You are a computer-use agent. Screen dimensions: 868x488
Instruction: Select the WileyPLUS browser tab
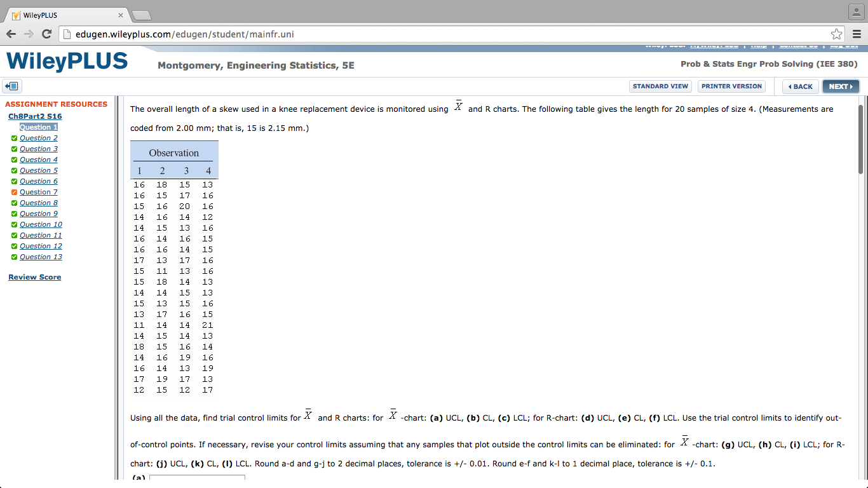66,15
